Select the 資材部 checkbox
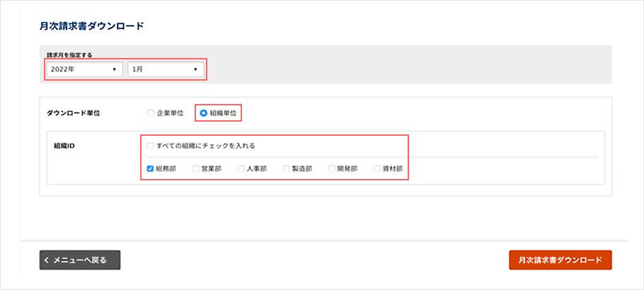 click(x=376, y=169)
